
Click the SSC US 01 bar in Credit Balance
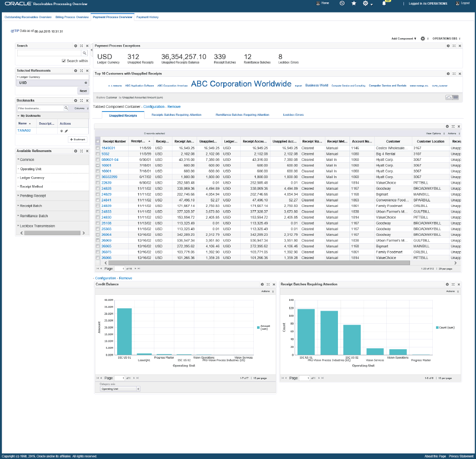124,332
